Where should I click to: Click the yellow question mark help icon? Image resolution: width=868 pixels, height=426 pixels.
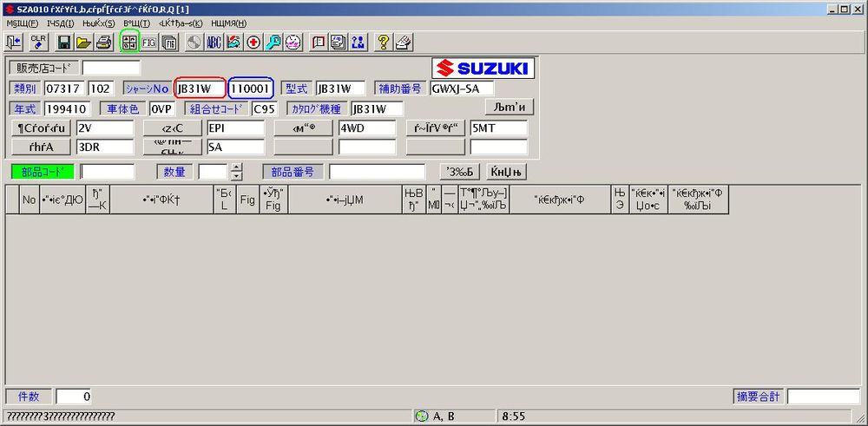pos(383,42)
